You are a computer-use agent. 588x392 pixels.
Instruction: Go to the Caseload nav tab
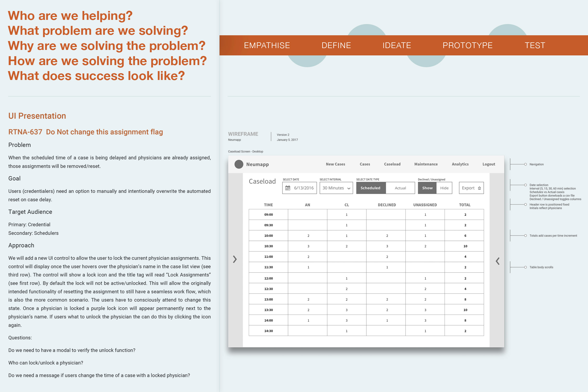coord(392,164)
